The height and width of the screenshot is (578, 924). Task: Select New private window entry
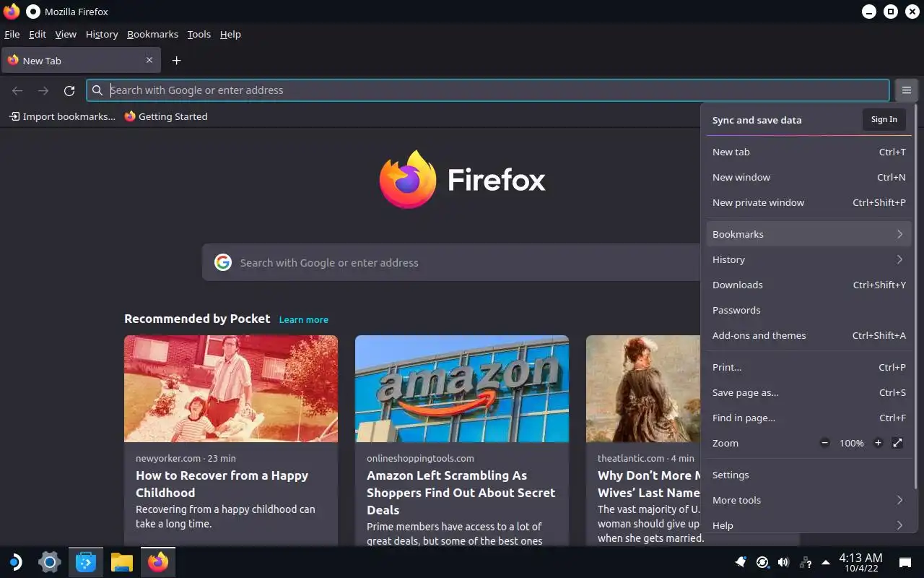[808, 202]
